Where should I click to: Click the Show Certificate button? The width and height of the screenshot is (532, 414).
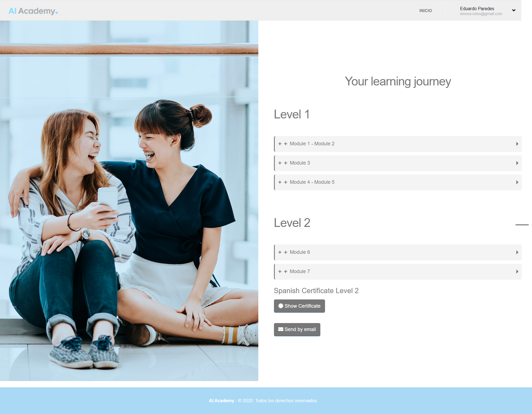coord(299,306)
